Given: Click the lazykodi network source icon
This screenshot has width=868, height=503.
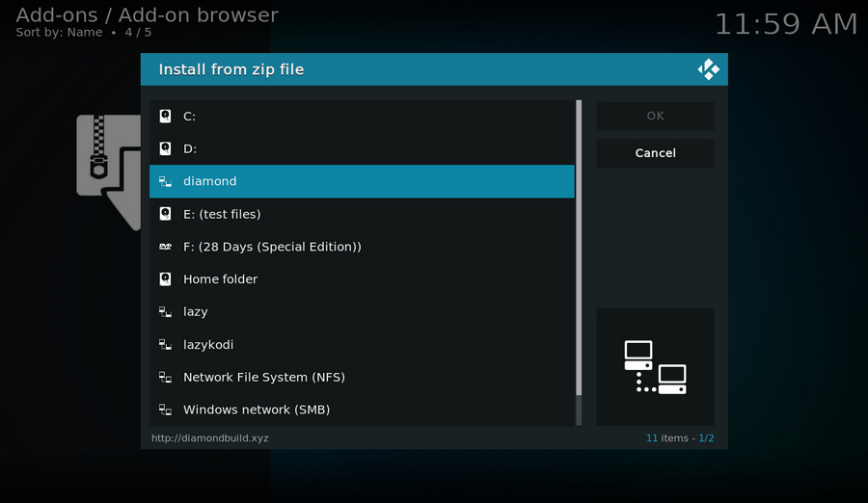Looking at the screenshot, I should click(x=165, y=344).
